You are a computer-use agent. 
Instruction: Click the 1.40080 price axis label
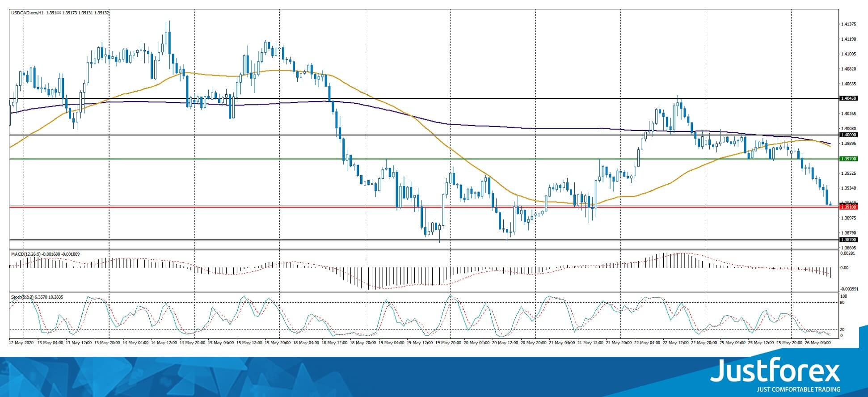tap(848, 129)
